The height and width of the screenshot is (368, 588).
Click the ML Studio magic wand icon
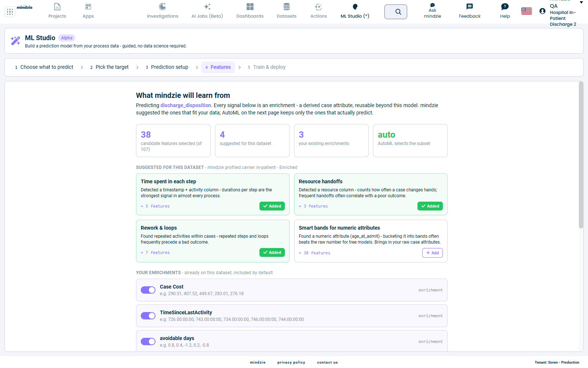pyautogui.click(x=15, y=41)
